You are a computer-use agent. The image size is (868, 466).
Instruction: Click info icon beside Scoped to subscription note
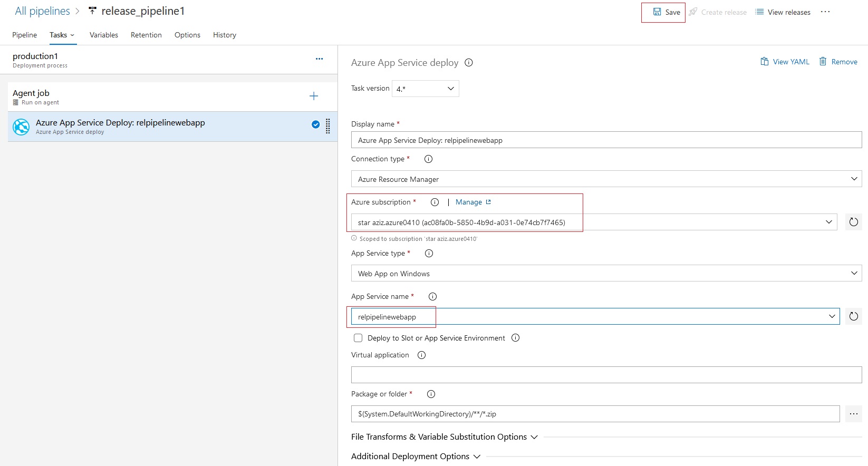click(354, 238)
